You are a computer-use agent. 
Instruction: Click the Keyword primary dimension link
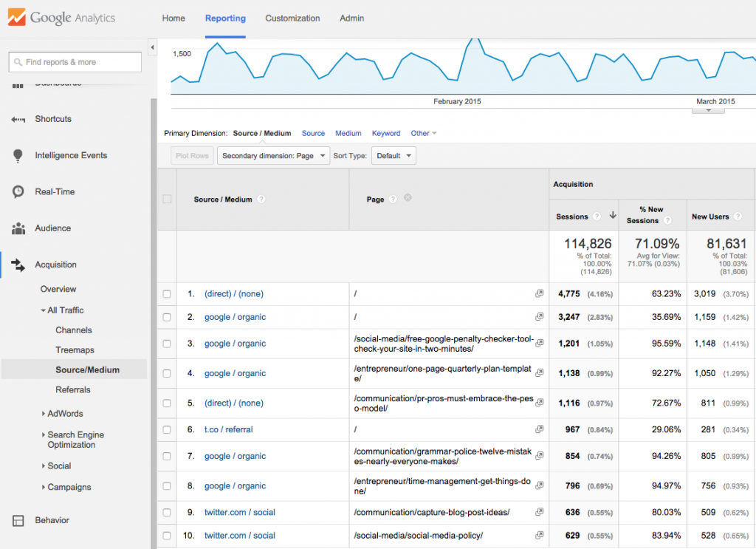[385, 134]
